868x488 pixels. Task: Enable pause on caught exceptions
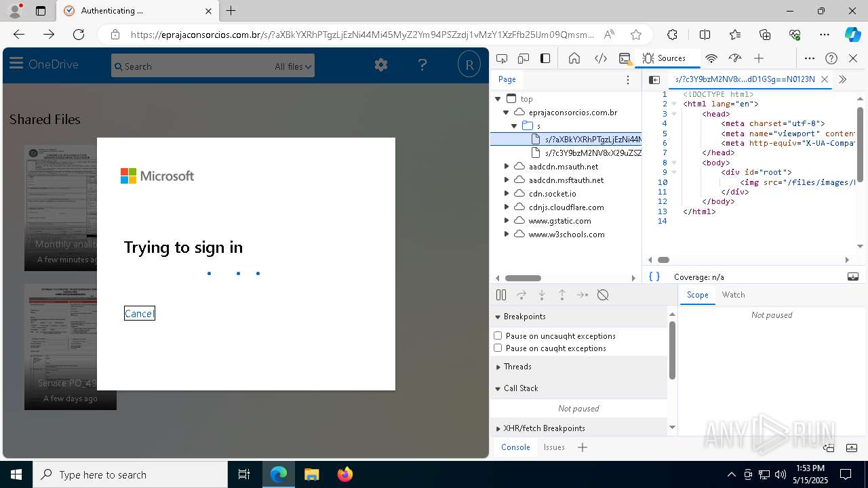click(x=498, y=348)
